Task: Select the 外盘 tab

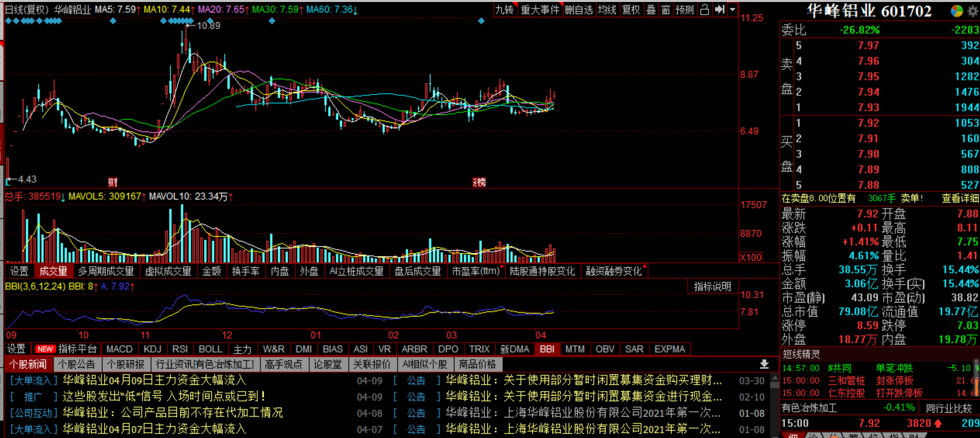Action: click(x=309, y=271)
